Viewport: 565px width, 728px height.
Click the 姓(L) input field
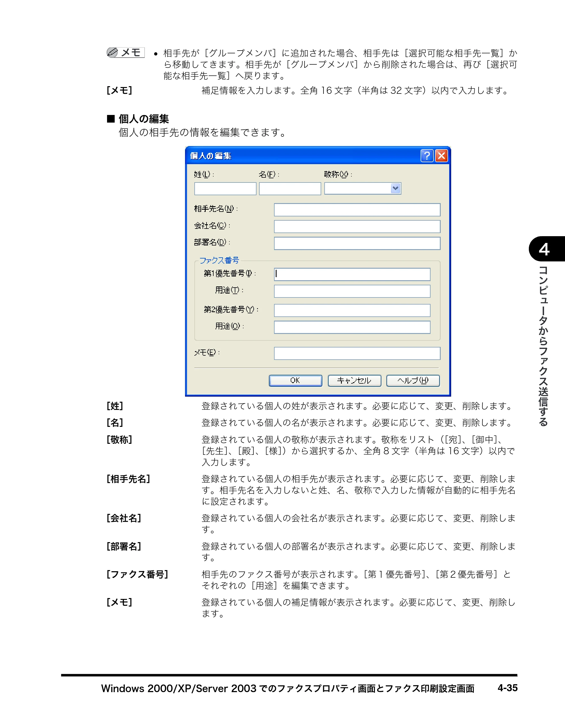[x=225, y=189]
